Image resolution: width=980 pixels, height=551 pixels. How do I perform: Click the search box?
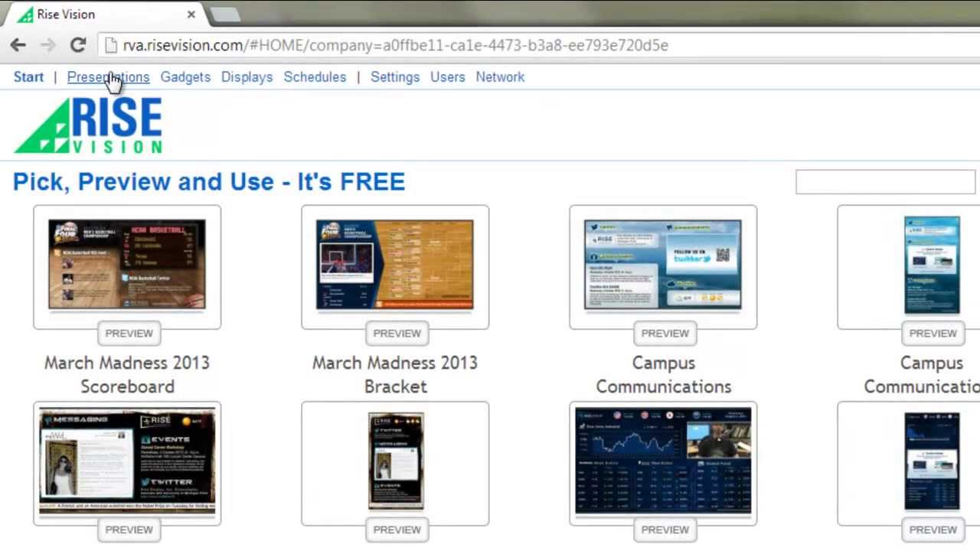pyautogui.click(x=886, y=181)
